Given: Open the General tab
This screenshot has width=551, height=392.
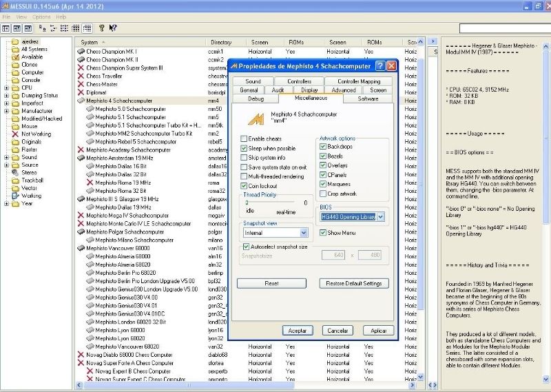Looking at the screenshot, I should tap(249, 90).
